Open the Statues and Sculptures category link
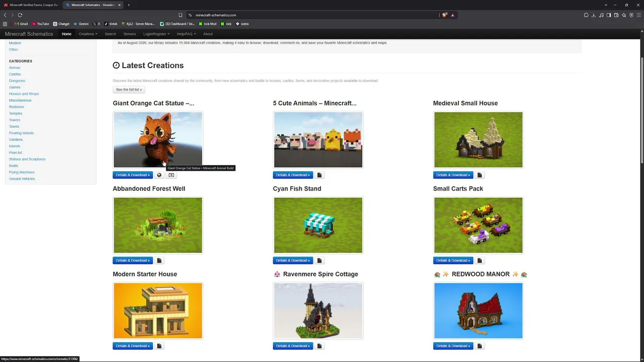The image size is (644, 362). 27,159
